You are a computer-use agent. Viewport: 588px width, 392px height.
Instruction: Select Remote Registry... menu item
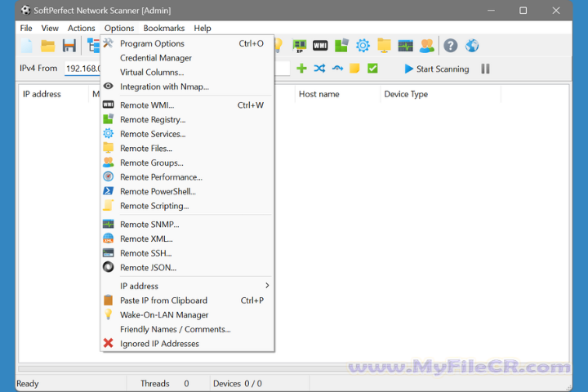click(x=187, y=120)
